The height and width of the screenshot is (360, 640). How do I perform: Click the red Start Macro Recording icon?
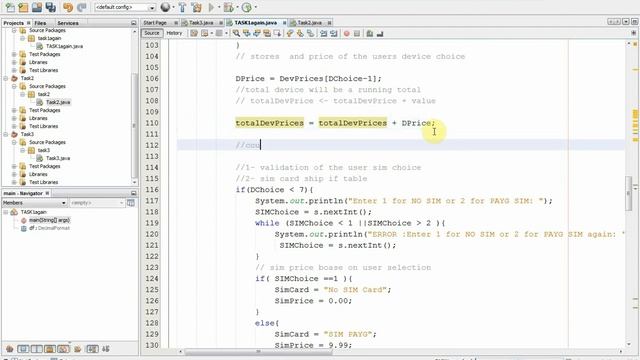pos(347,33)
